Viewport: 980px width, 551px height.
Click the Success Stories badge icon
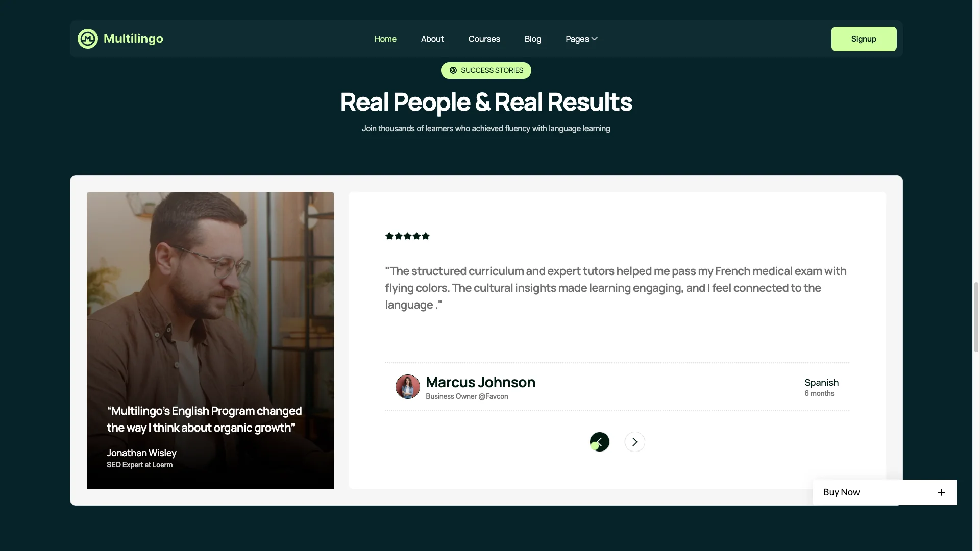coord(453,70)
